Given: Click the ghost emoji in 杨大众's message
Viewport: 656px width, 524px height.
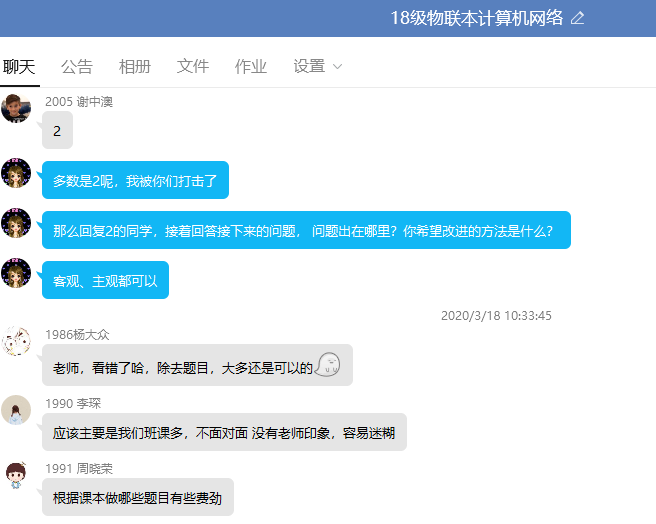Looking at the screenshot, I should pos(327,365).
